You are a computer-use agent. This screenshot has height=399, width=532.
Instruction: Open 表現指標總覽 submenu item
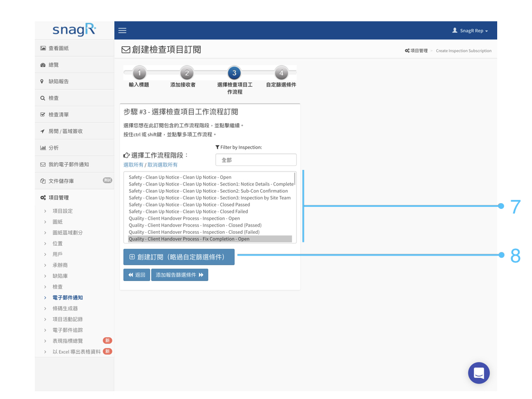click(x=68, y=341)
